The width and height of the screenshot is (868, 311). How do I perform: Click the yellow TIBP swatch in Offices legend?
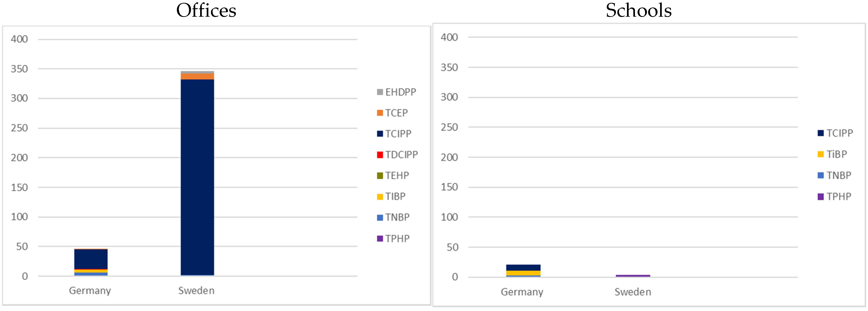point(380,197)
